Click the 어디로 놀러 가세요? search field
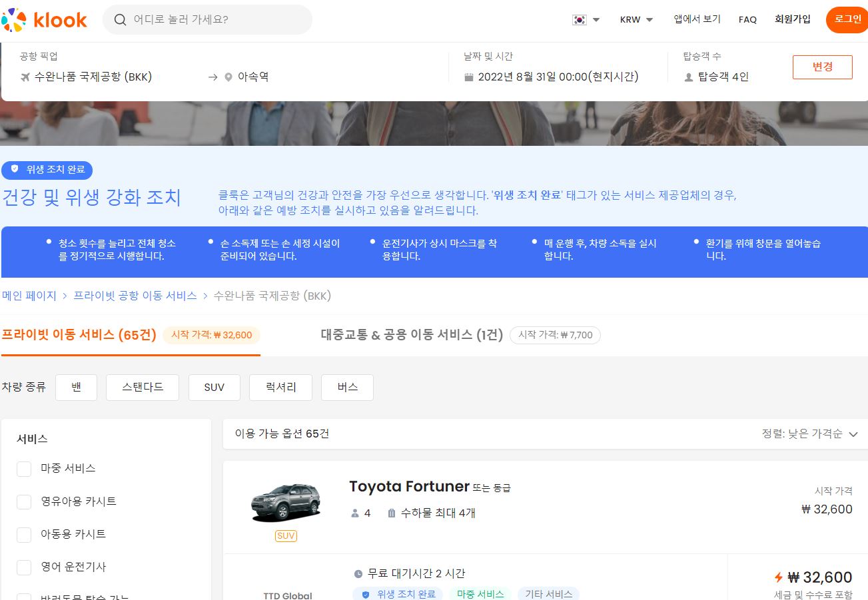868x600 pixels. coord(207,20)
